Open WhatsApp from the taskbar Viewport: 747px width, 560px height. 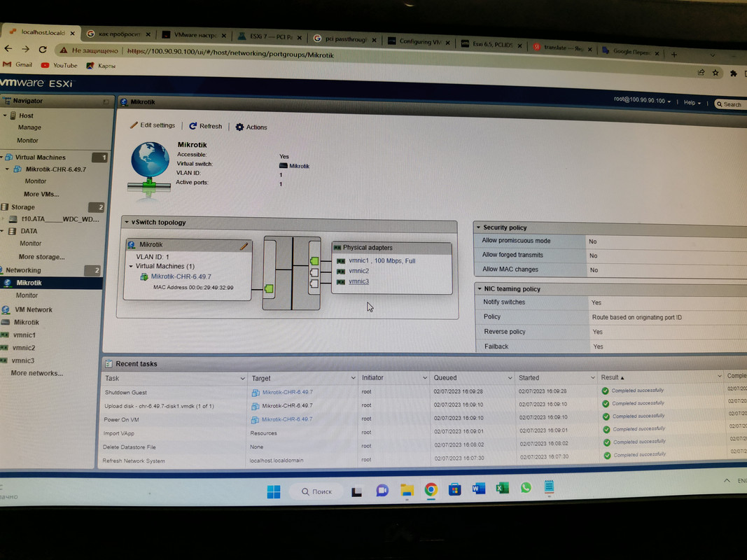pos(526,488)
